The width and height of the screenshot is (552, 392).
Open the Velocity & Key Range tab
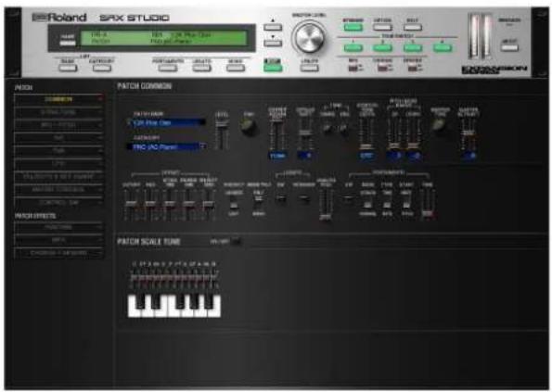[x=58, y=176]
